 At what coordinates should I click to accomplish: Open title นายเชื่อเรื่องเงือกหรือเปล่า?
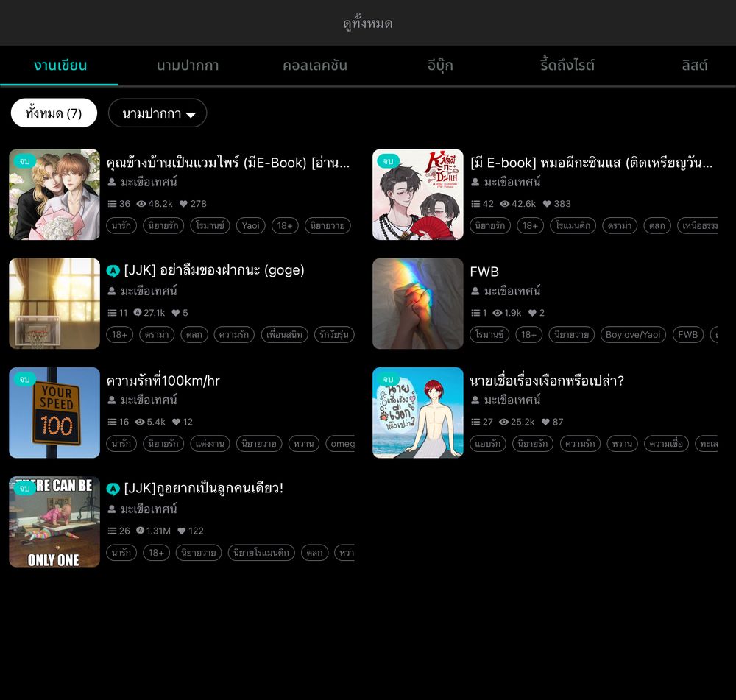click(547, 381)
